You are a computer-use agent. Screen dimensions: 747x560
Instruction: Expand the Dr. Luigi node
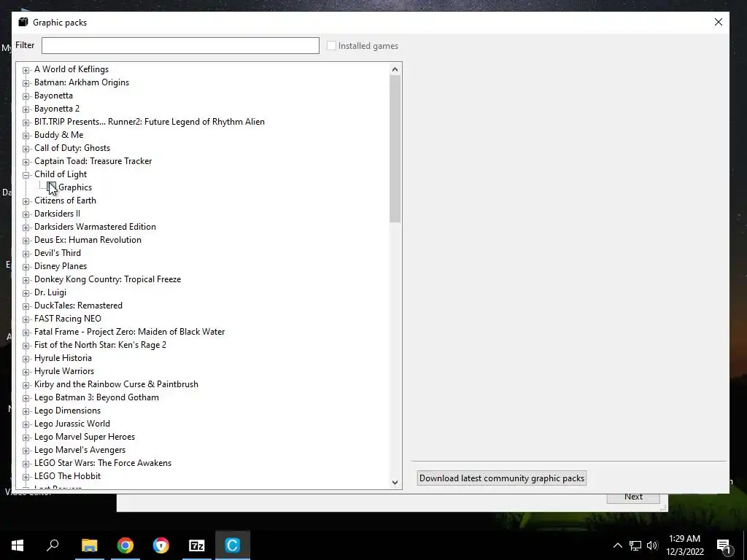click(26, 293)
